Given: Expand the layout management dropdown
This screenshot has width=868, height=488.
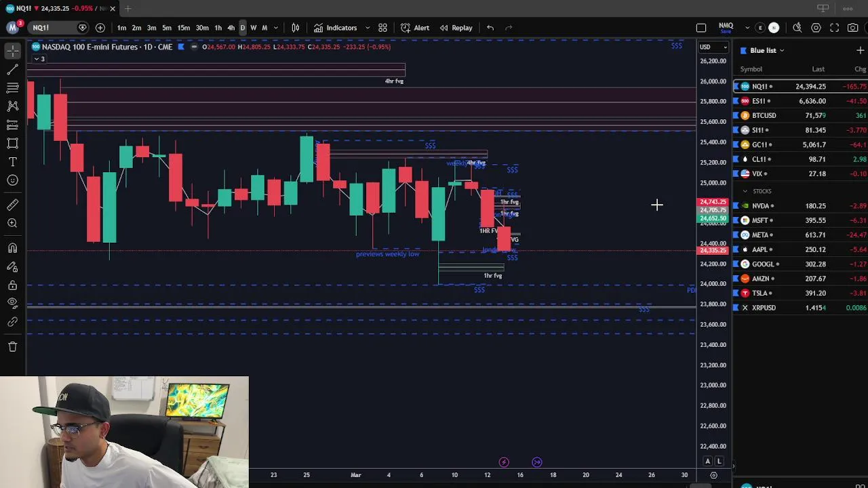Looking at the screenshot, I should coord(747,28).
